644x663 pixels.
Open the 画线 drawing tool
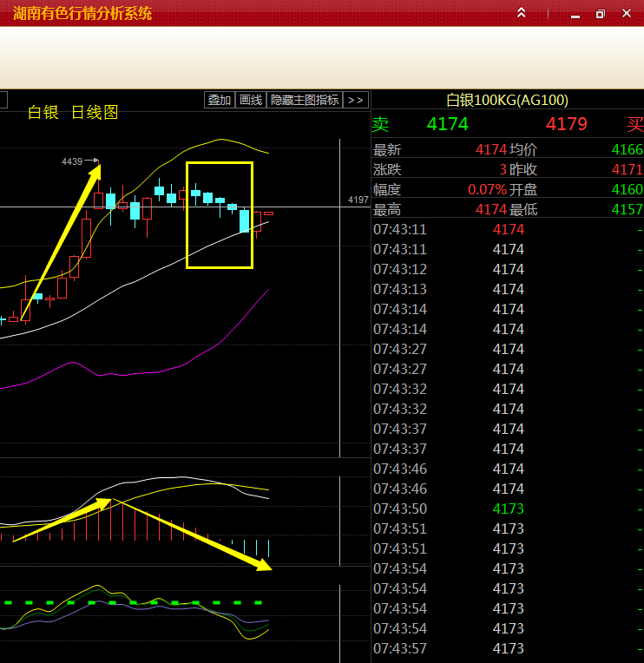[250, 100]
